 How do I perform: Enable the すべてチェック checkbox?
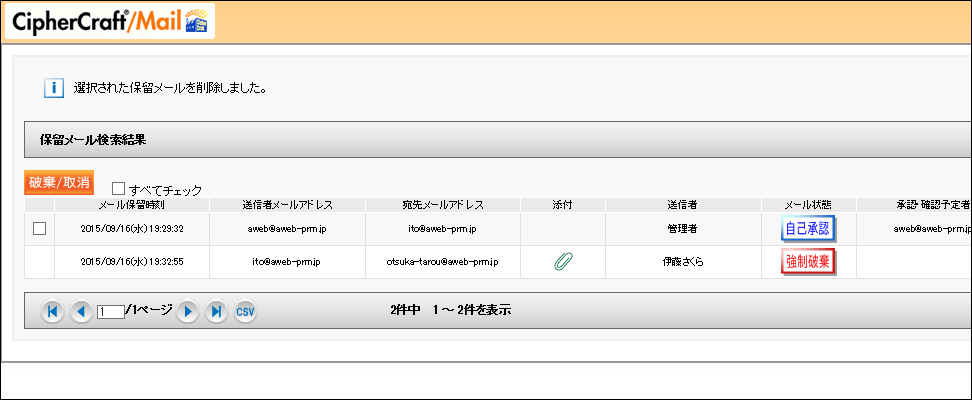point(119,188)
